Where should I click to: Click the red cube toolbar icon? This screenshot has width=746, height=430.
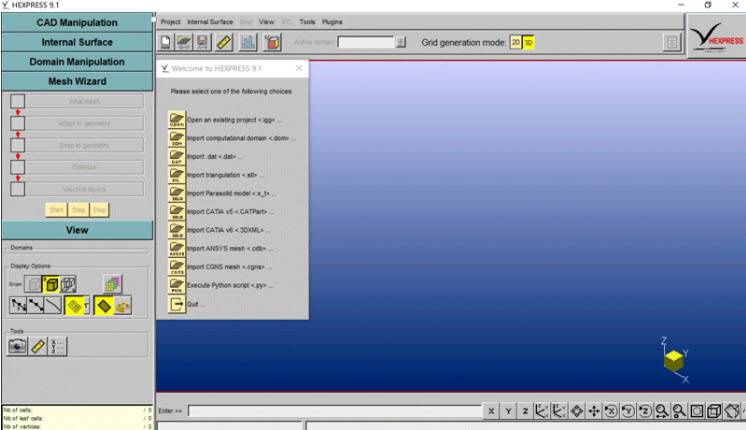(273, 42)
